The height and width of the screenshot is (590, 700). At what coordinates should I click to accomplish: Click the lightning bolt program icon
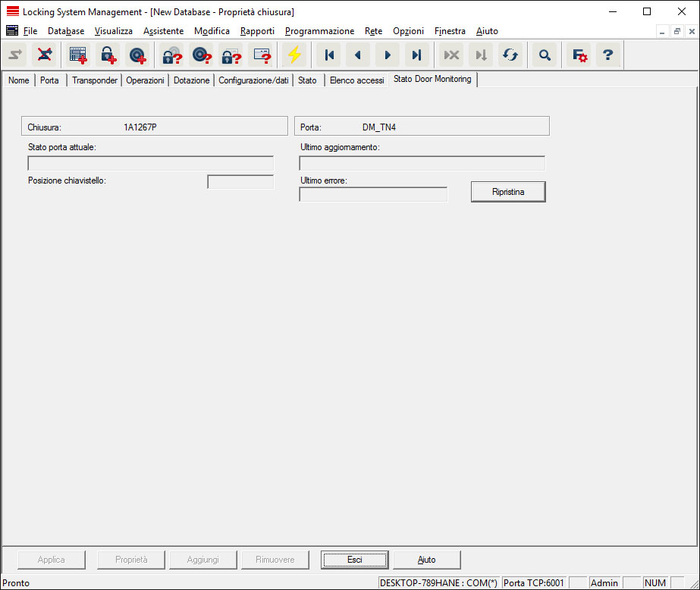coord(293,55)
